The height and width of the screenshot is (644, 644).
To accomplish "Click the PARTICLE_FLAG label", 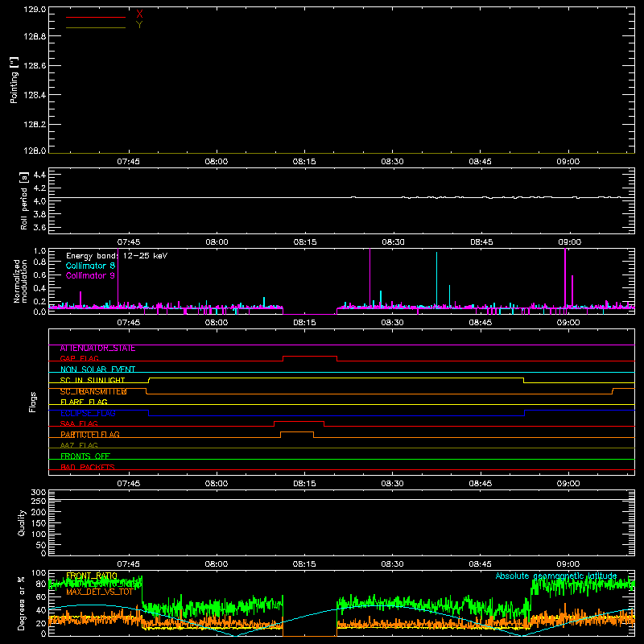I will [90, 435].
